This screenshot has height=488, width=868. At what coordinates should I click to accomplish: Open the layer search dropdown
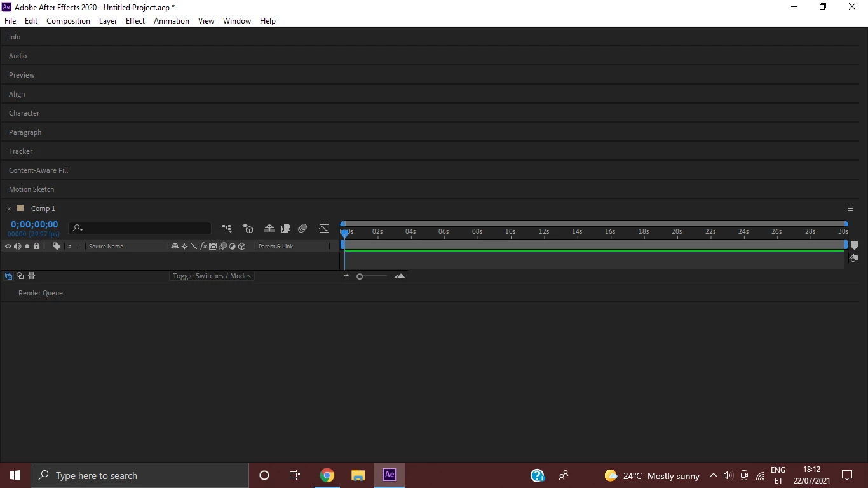78,228
